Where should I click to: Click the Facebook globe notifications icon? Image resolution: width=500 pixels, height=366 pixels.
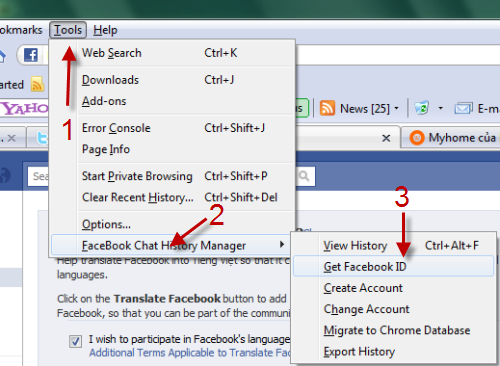tap(5, 176)
